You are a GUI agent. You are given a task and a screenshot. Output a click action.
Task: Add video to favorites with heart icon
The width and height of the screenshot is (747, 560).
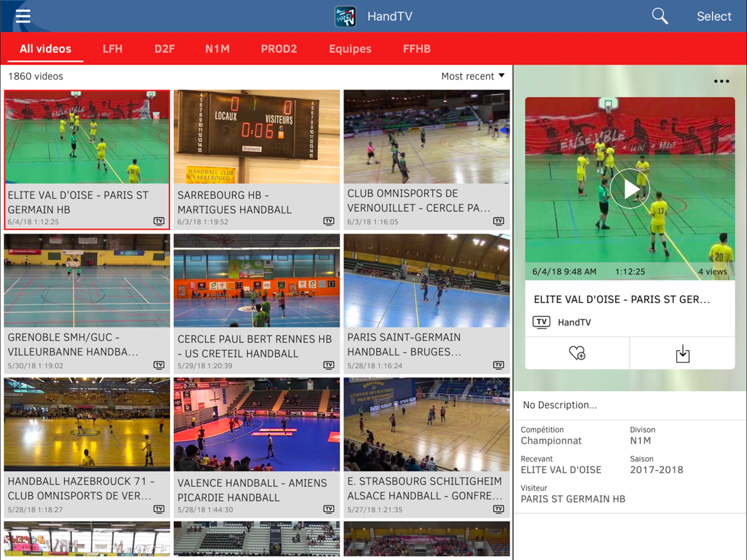click(x=577, y=353)
